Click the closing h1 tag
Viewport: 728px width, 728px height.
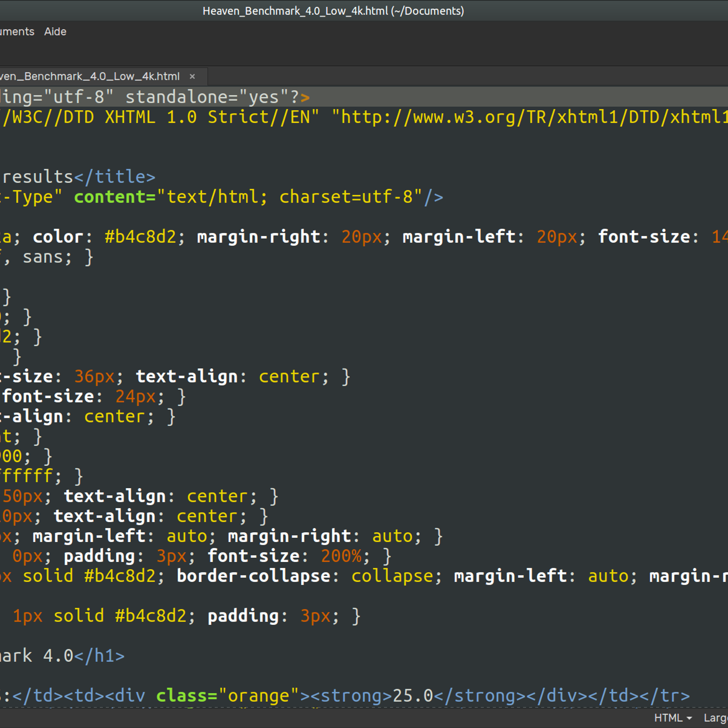pyautogui.click(x=99, y=656)
